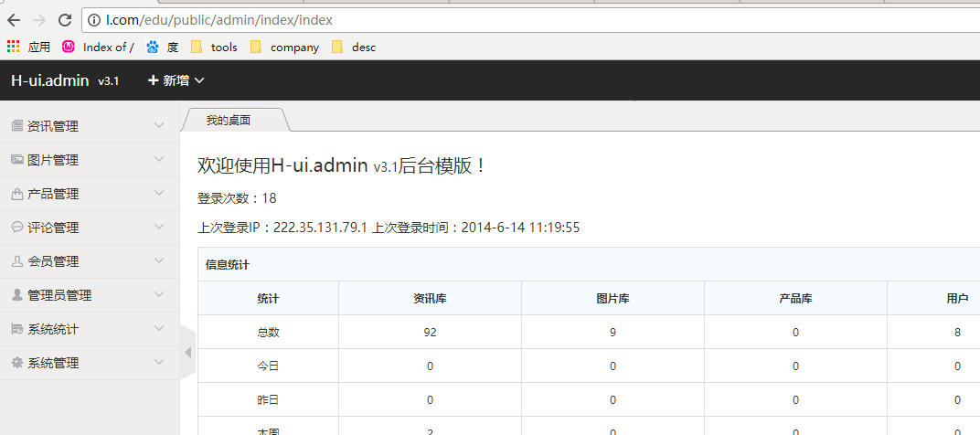Switch to the 我的桌面 tab
Viewport: 980px width, 435px height.
[x=229, y=120]
